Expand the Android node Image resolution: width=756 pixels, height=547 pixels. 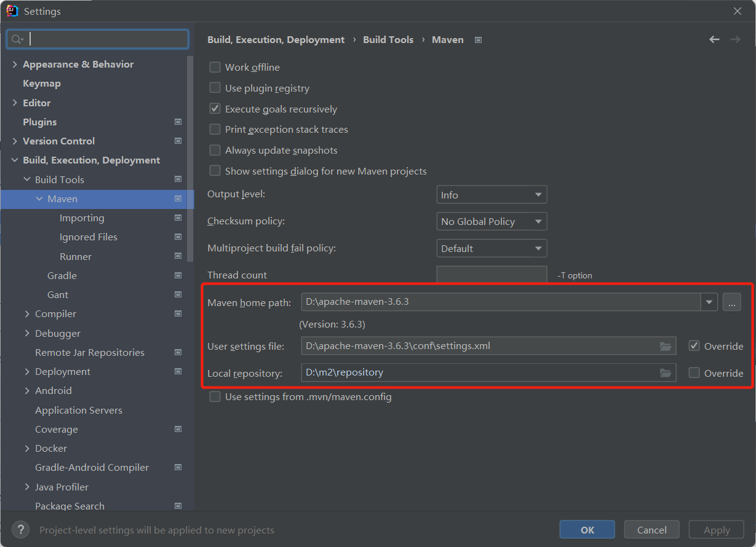[x=27, y=390]
